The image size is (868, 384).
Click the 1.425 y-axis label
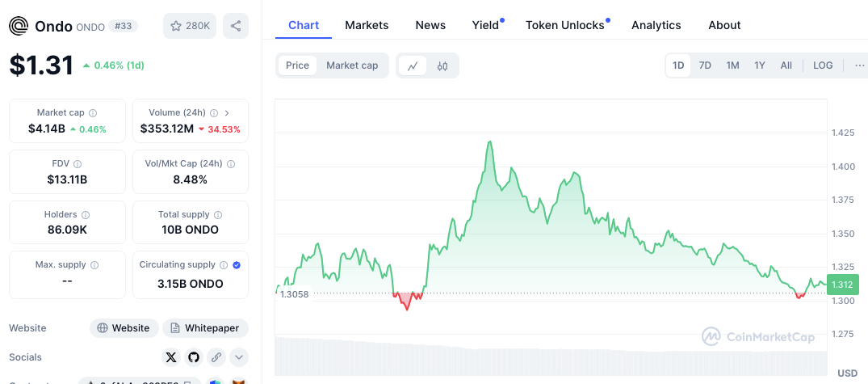[x=843, y=133]
